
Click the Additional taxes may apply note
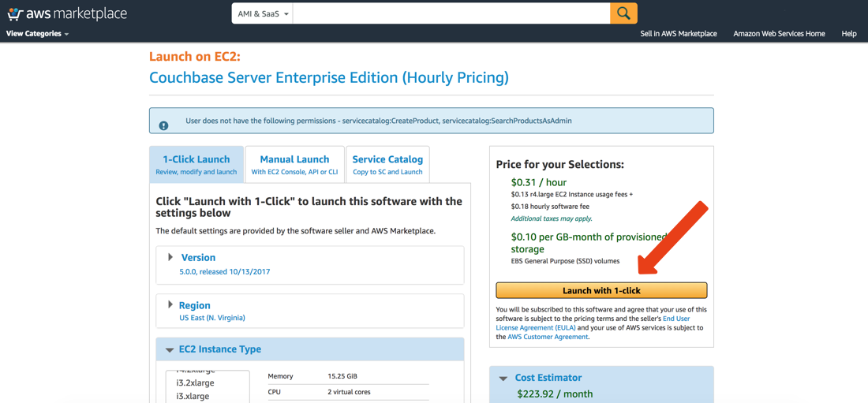(x=552, y=218)
